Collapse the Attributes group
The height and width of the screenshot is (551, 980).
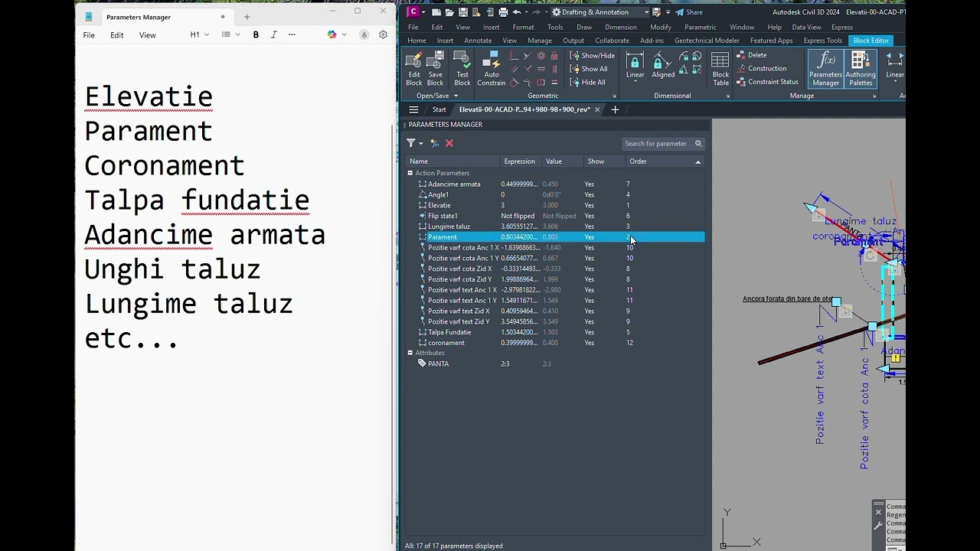tap(410, 353)
